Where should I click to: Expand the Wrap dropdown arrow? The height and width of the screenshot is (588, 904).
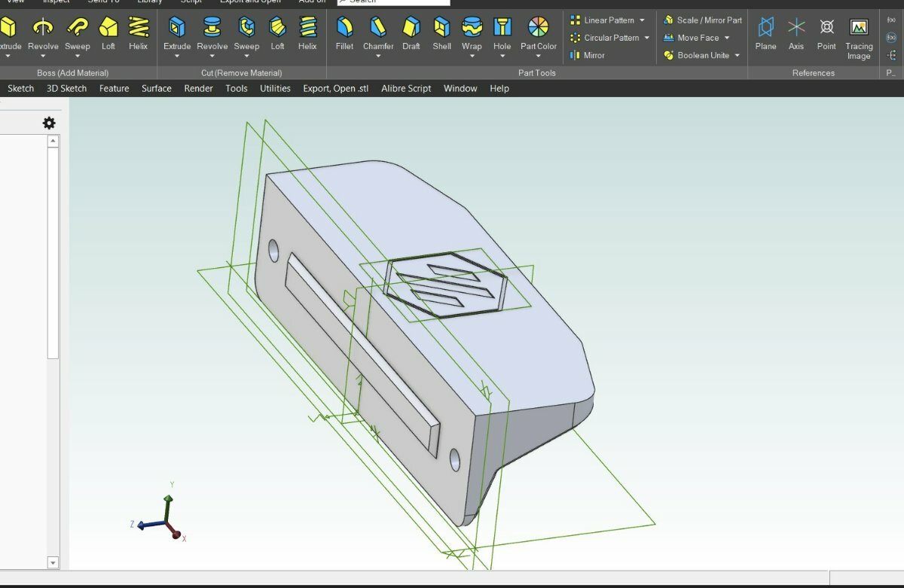click(x=472, y=56)
